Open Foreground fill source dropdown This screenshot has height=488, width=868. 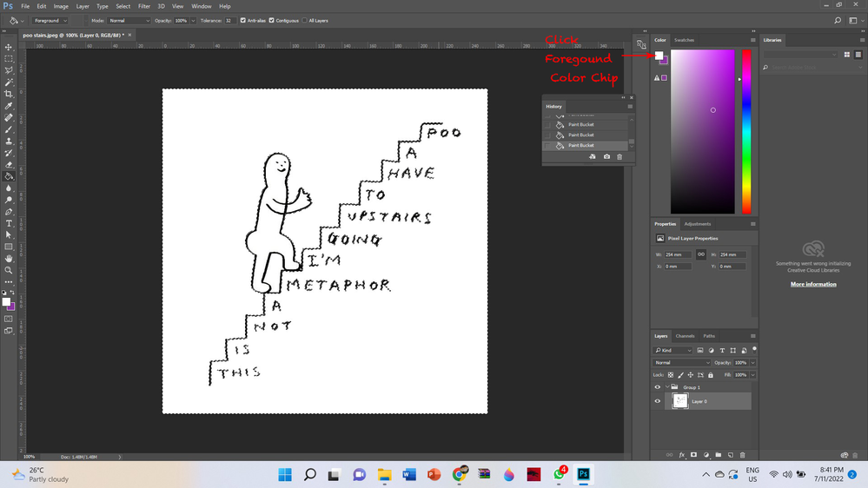[x=50, y=21]
